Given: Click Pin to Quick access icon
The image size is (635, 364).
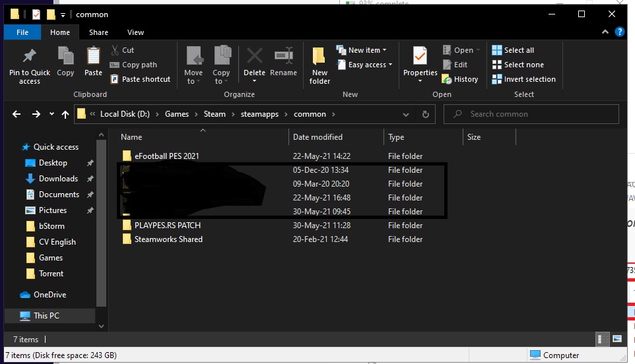Looking at the screenshot, I should point(30,56).
